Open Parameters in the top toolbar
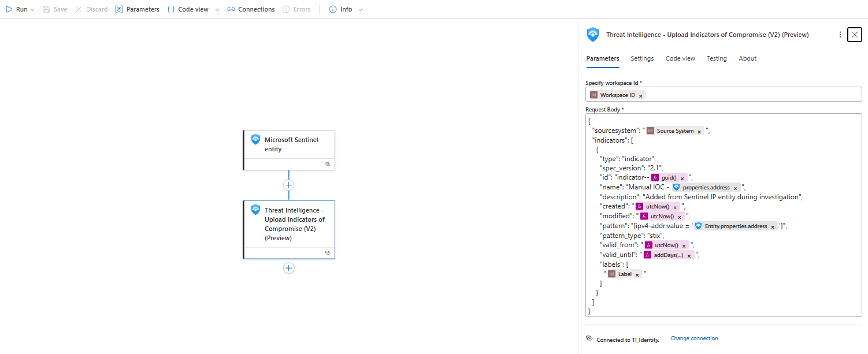The image size is (868, 354). pyautogui.click(x=137, y=9)
